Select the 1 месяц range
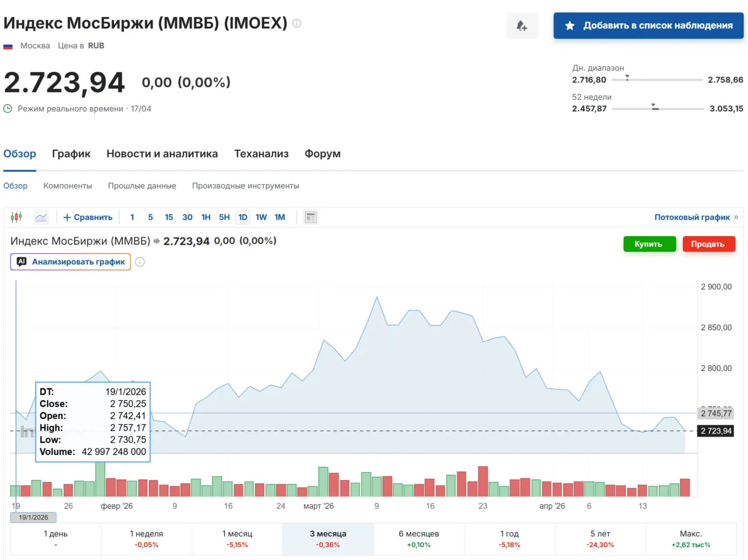This screenshot has height=560, width=748. 237,539
